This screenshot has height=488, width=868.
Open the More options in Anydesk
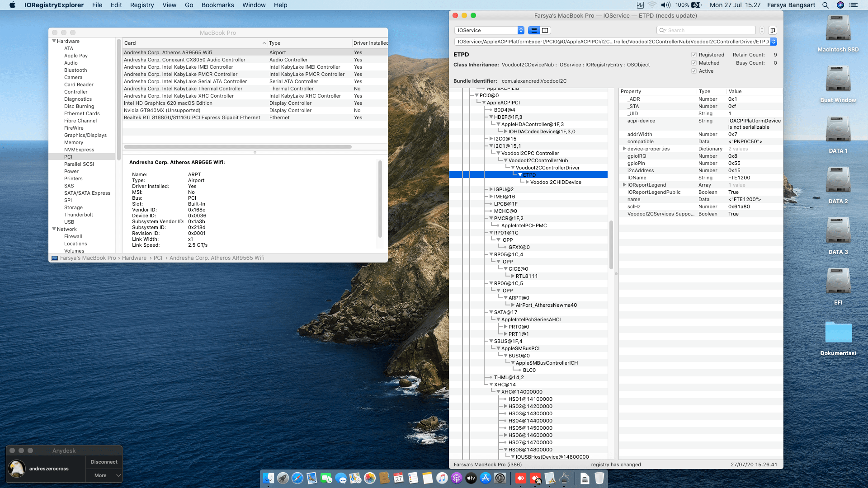pos(104,475)
